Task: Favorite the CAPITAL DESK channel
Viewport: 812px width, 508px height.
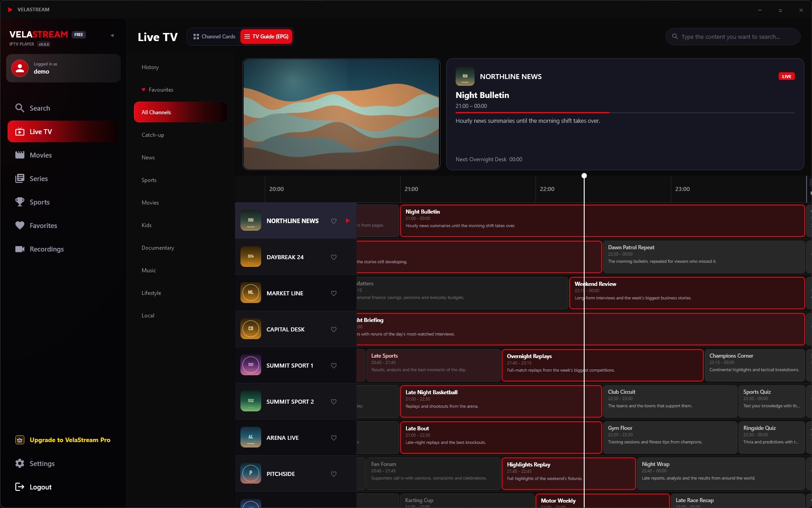Action: [334, 329]
